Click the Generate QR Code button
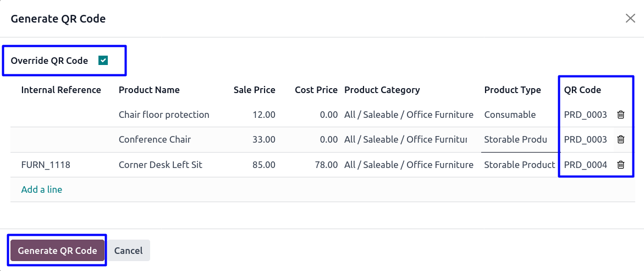Screen dimensions: 644x271 pos(57,251)
